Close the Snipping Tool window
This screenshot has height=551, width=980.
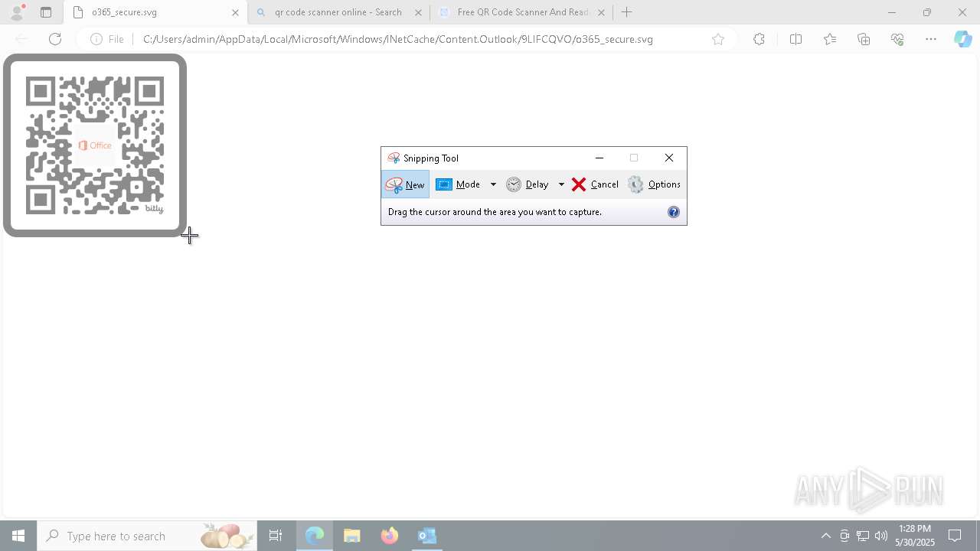pyautogui.click(x=669, y=158)
